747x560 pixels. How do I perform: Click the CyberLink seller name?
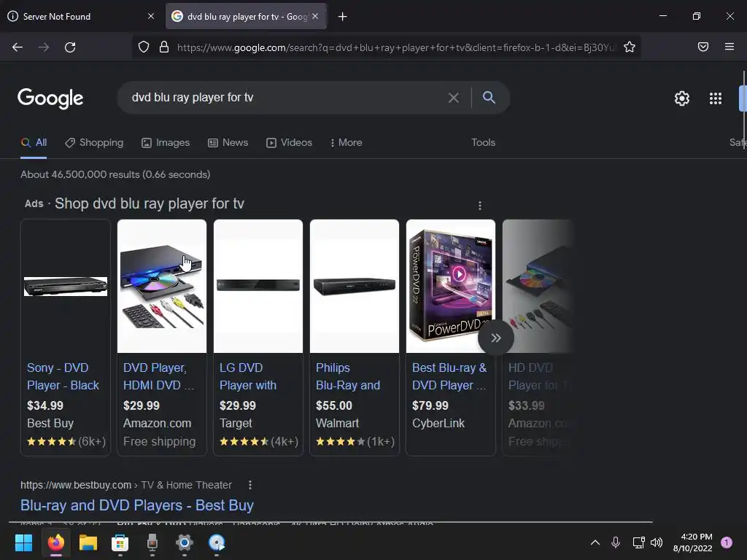438,424
